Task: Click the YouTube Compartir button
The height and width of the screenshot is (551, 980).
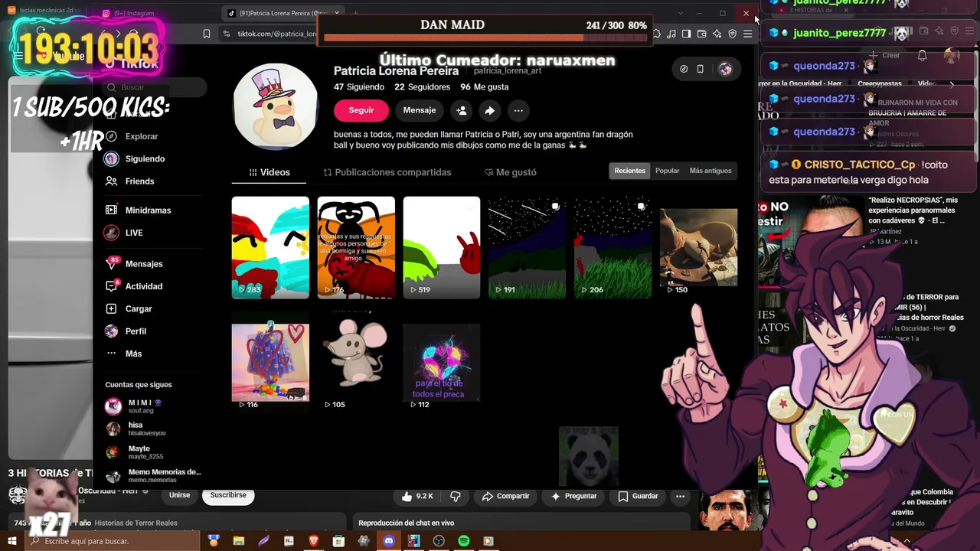Action: pyautogui.click(x=505, y=496)
